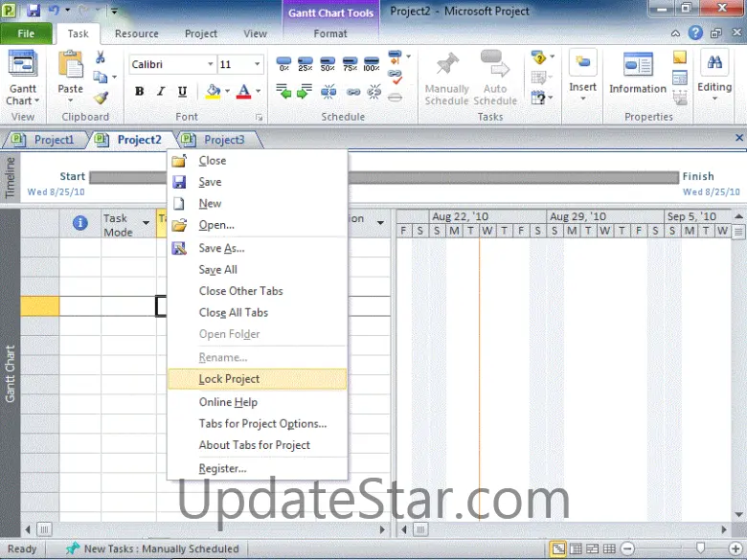Image resolution: width=747 pixels, height=560 pixels.
Task: Click the zoom in plus button
Action: coord(736,549)
